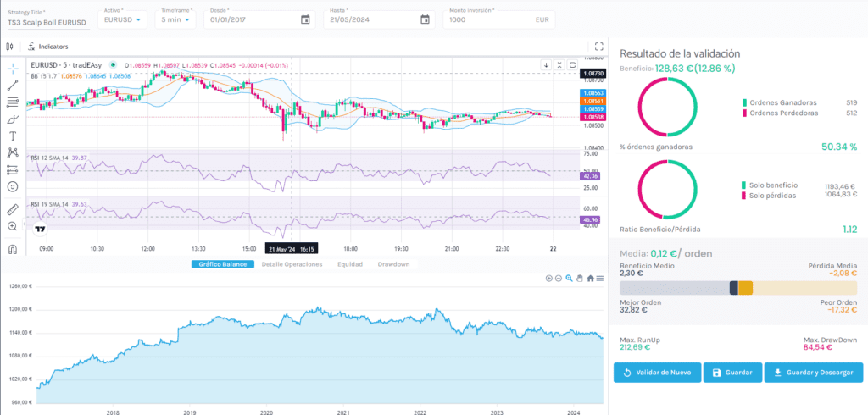
Task: Enter fullscreen mode for the chart
Action: 599,47
